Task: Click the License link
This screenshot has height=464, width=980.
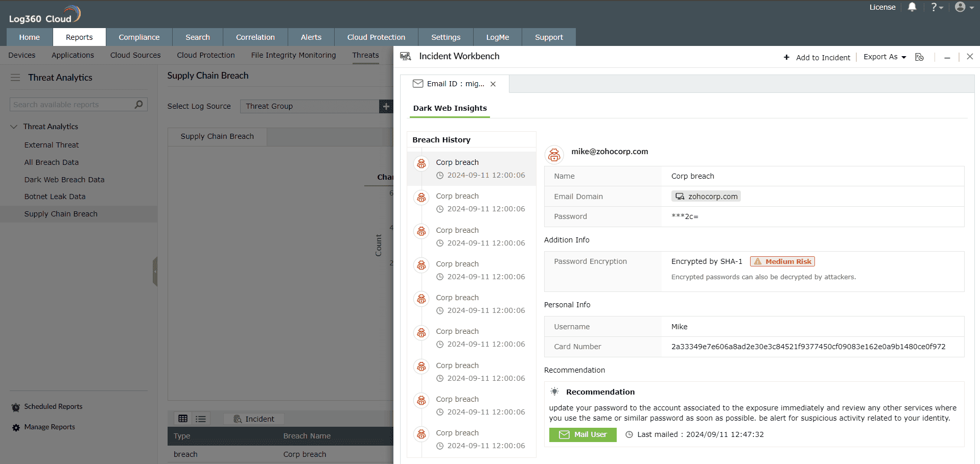Action: pyautogui.click(x=882, y=7)
